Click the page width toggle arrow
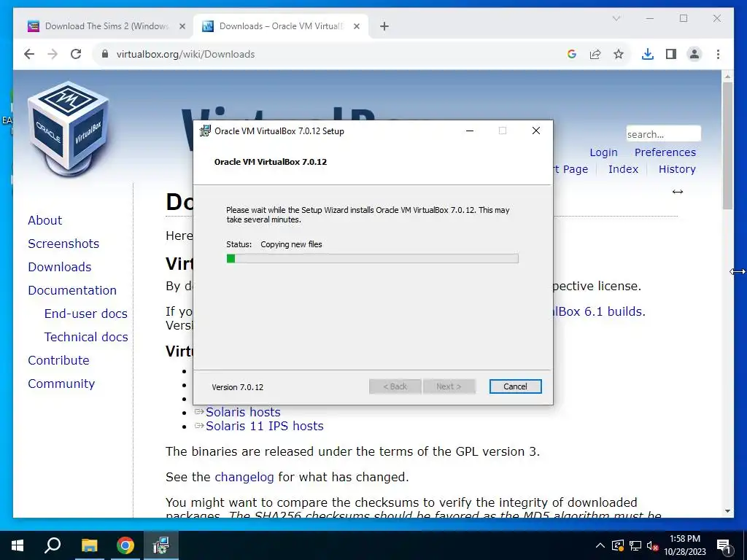The width and height of the screenshot is (747, 560). coord(678,192)
